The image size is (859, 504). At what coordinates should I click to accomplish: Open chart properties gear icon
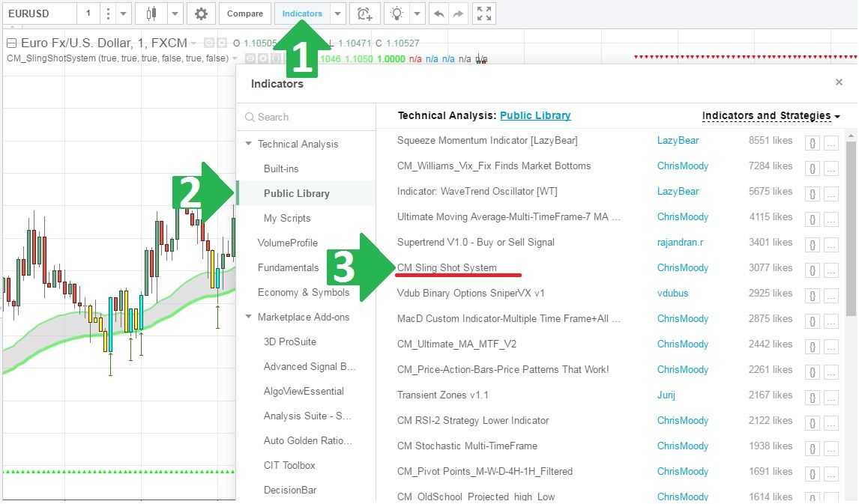[x=200, y=13]
